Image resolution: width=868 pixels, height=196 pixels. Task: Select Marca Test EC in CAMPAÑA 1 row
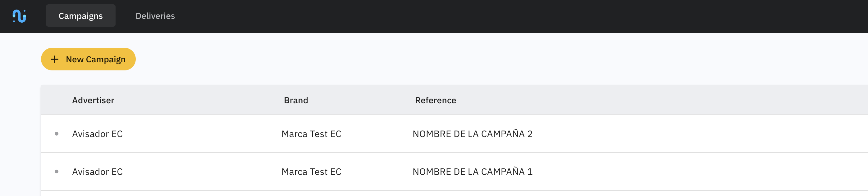click(x=311, y=172)
